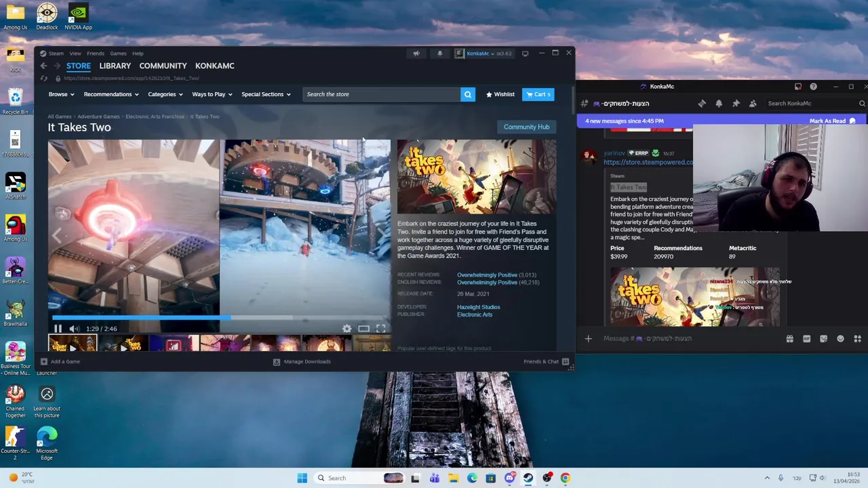Switch to the STORE tab
This screenshot has height=488, width=868.
[79, 66]
